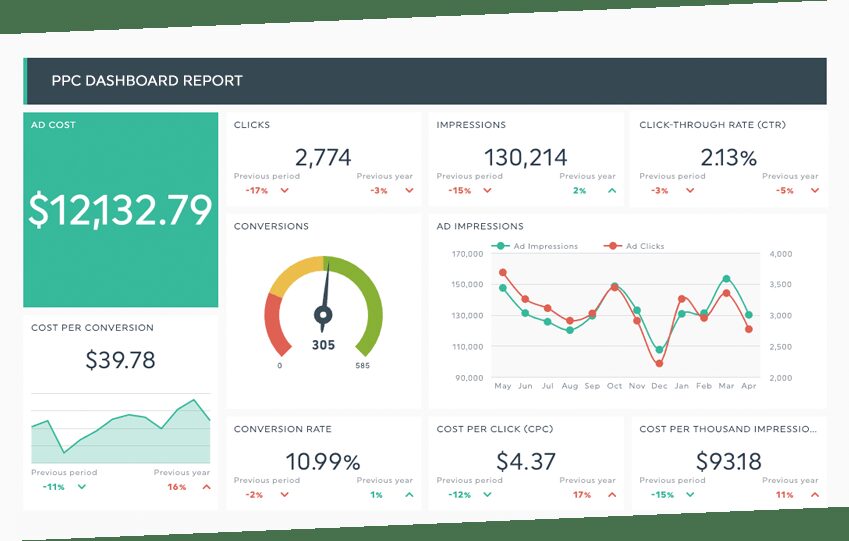The height and width of the screenshot is (541, 849).
Task: Click the -15% Cost Per Thousand value
Action: (x=662, y=494)
